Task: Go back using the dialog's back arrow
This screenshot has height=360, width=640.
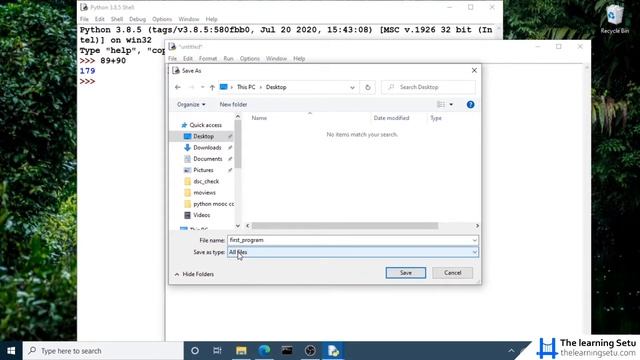Action: click(178, 87)
